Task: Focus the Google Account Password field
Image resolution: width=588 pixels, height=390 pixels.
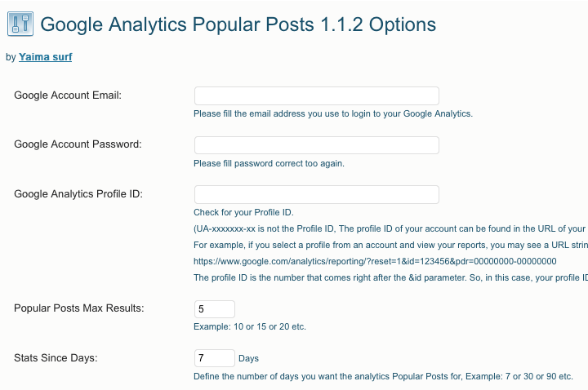Action: click(x=317, y=145)
